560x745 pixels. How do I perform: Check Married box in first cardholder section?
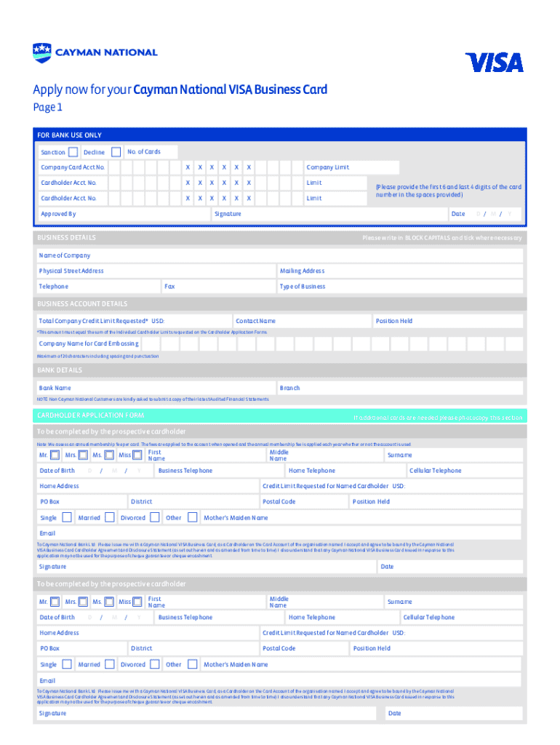click(109, 518)
